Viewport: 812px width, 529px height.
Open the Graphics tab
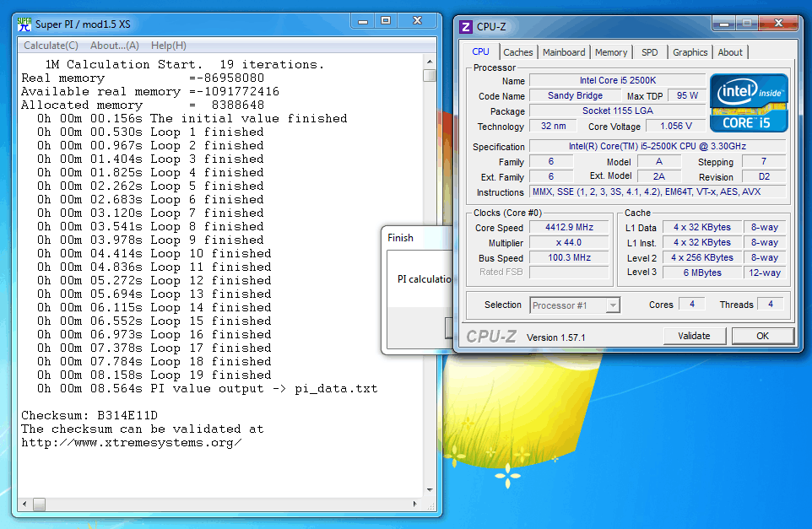pyautogui.click(x=690, y=52)
